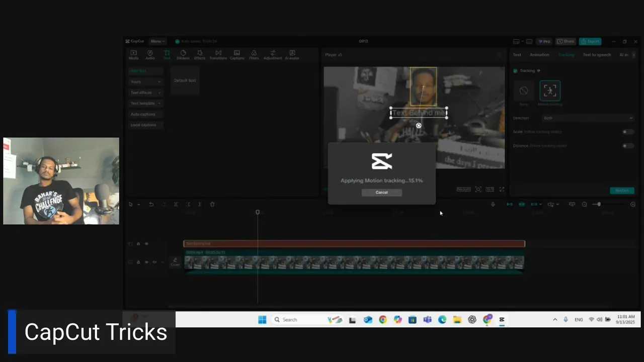Toggle visibility of the text track
The height and width of the screenshot is (362, 644).
tap(146, 244)
